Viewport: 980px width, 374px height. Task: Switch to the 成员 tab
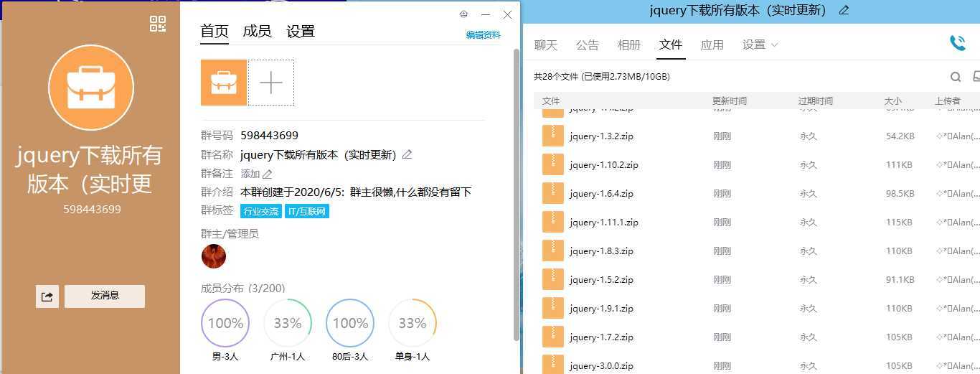point(257,31)
